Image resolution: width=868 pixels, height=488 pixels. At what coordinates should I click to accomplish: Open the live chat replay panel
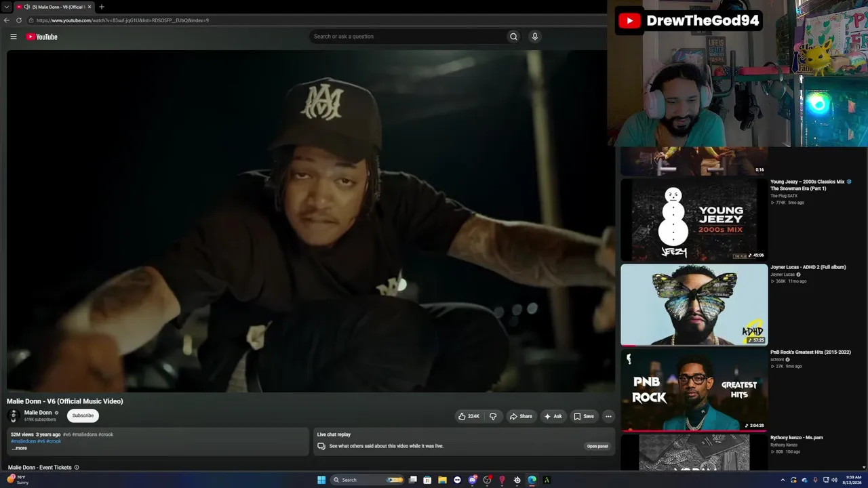pyautogui.click(x=597, y=446)
